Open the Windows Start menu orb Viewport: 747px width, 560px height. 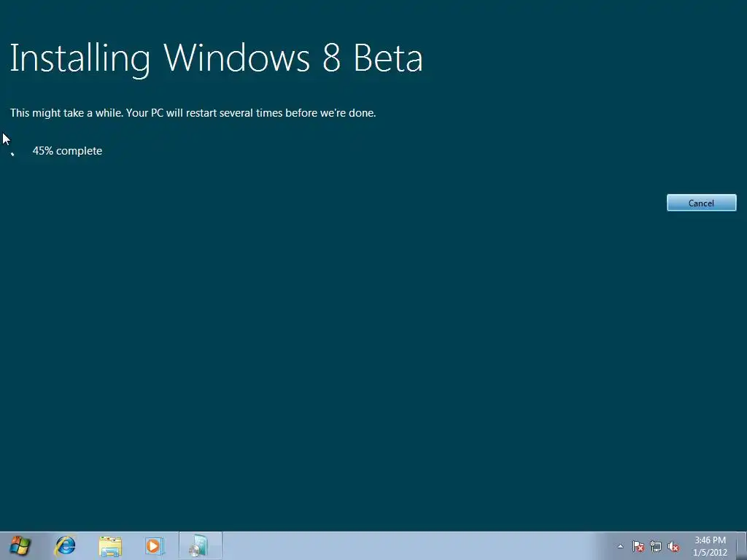point(20,545)
